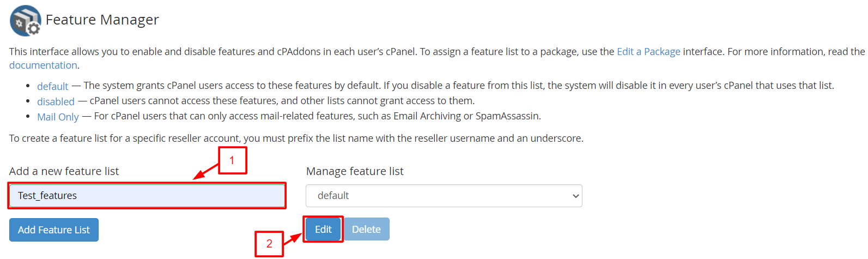868x259 pixels.
Task: Open the Manage feature list dropdown
Action: click(444, 196)
